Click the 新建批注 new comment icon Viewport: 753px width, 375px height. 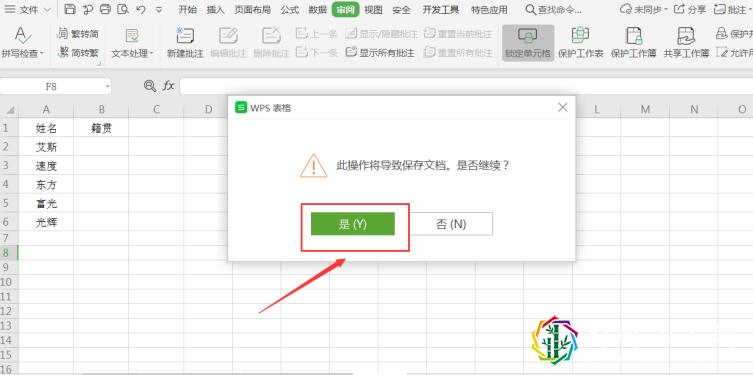[185, 36]
